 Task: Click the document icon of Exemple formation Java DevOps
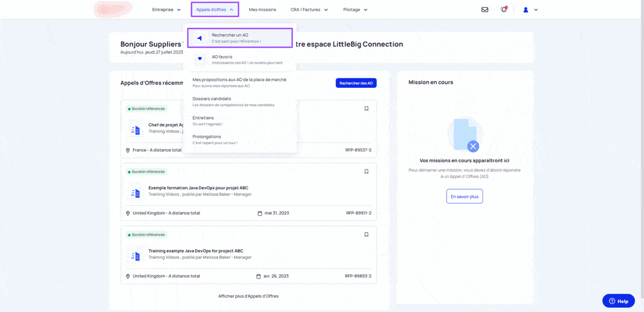click(x=135, y=193)
